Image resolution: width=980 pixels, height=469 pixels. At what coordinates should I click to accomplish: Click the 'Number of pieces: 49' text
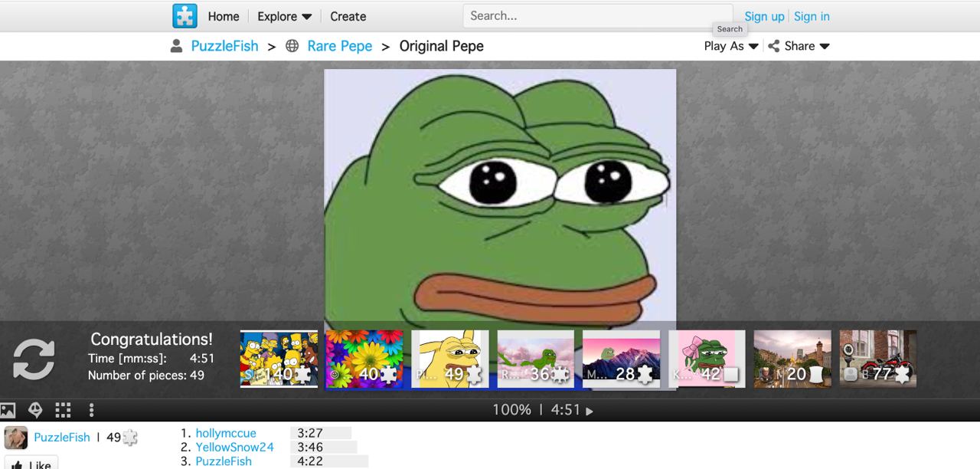pos(146,375)
